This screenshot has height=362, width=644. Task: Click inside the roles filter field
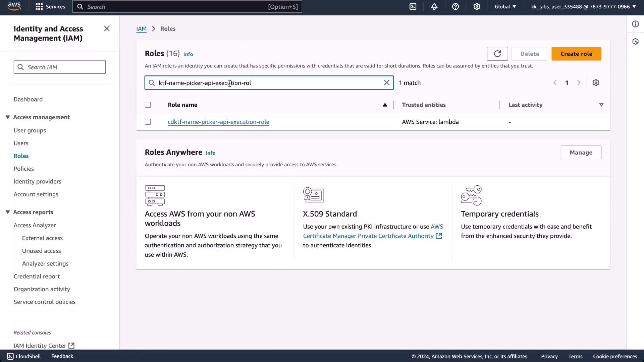[x=269, y=83]
